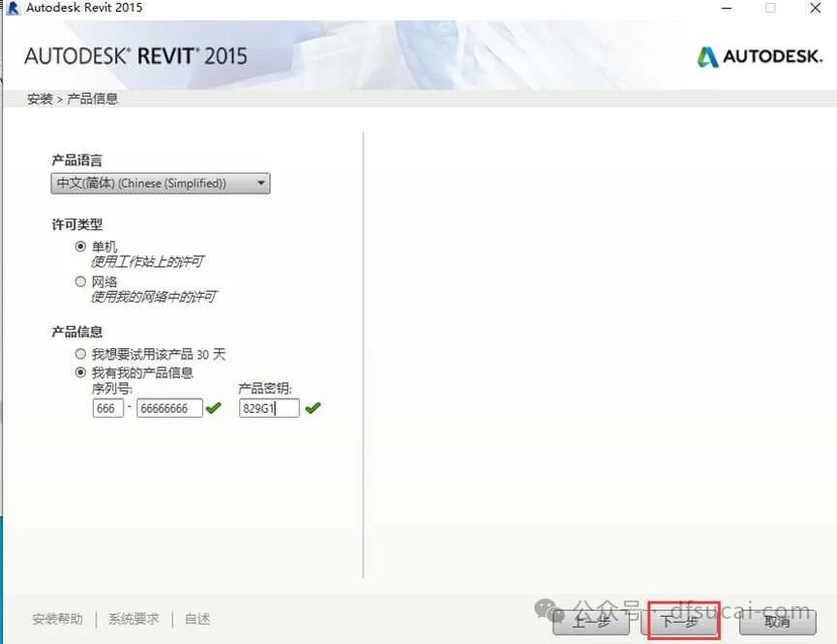Image resolution: width=837 pixels, height=644 pixels.
Task: Click the 使用我的网络中的许可 description text
Action: [154, 297]
